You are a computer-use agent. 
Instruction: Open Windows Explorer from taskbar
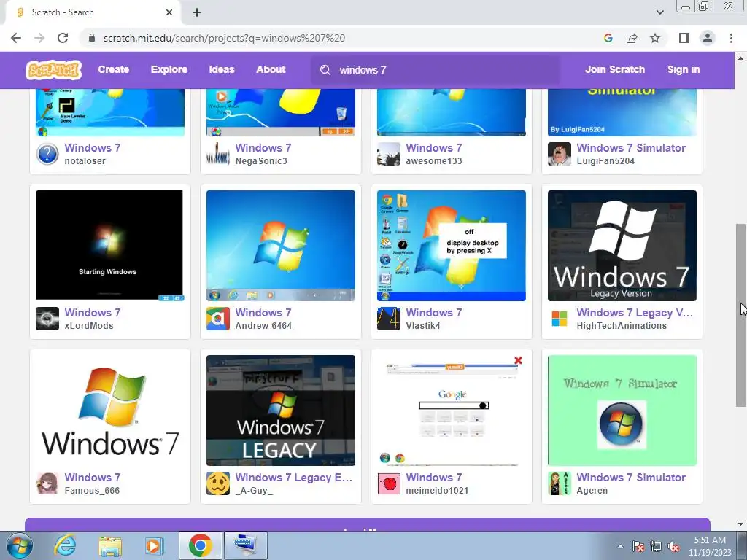(110, 545)
